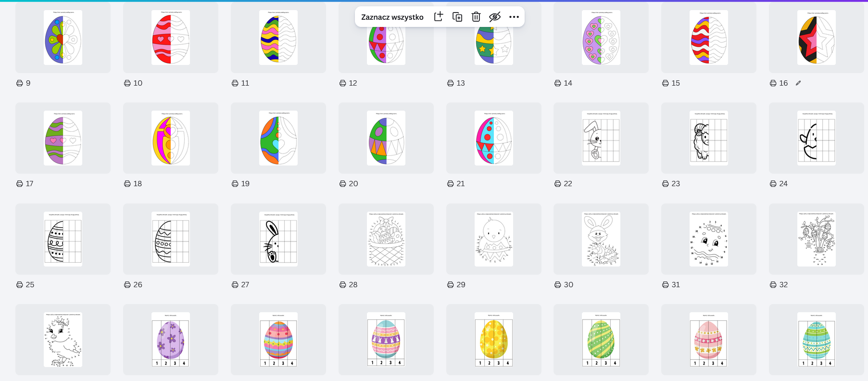
Task: Delete page with the trash icon
Action: 476,17
